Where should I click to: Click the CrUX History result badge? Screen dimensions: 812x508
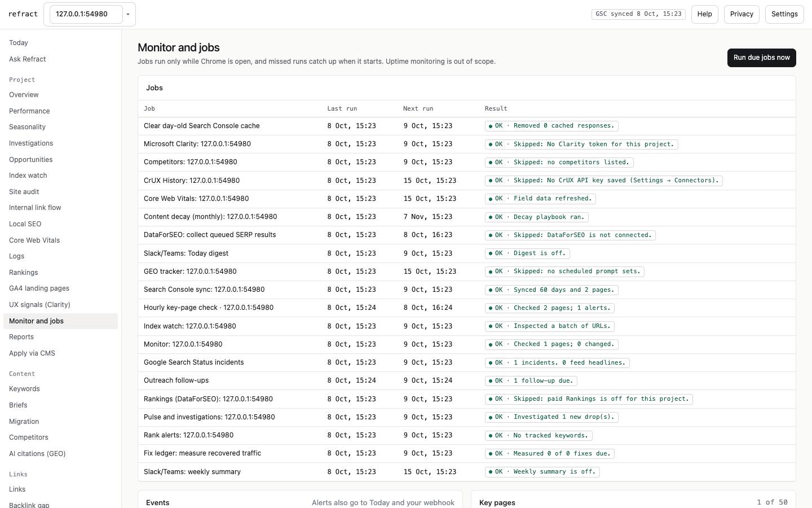pyautogui.click(x=603, y=181)
